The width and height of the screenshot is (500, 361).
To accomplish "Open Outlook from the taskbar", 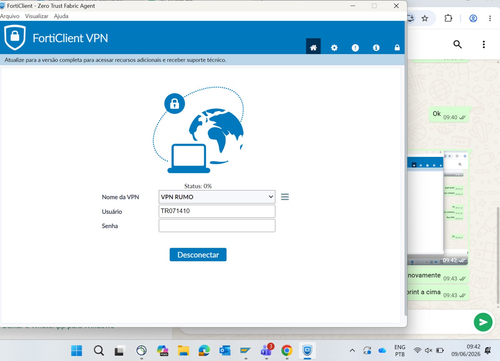I will tap(225, 351).
